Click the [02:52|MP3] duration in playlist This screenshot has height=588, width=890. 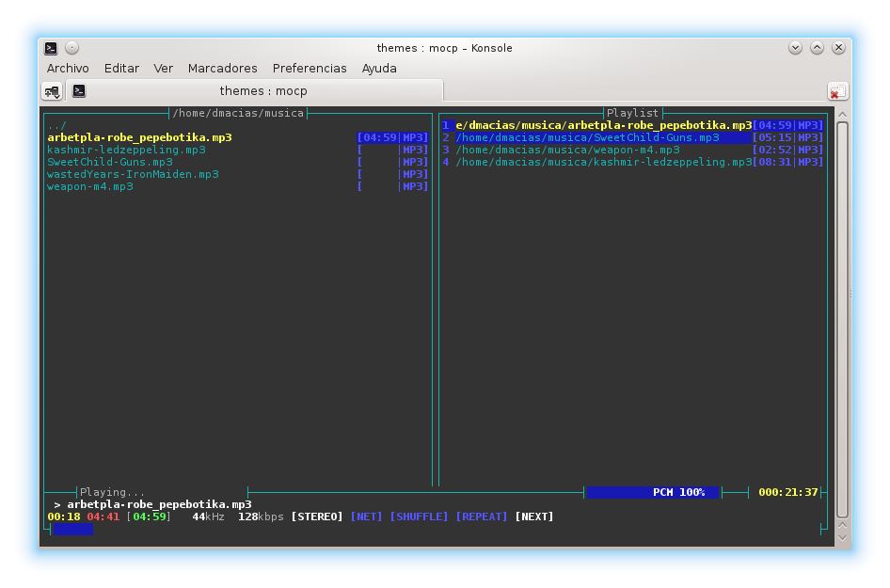787,150
